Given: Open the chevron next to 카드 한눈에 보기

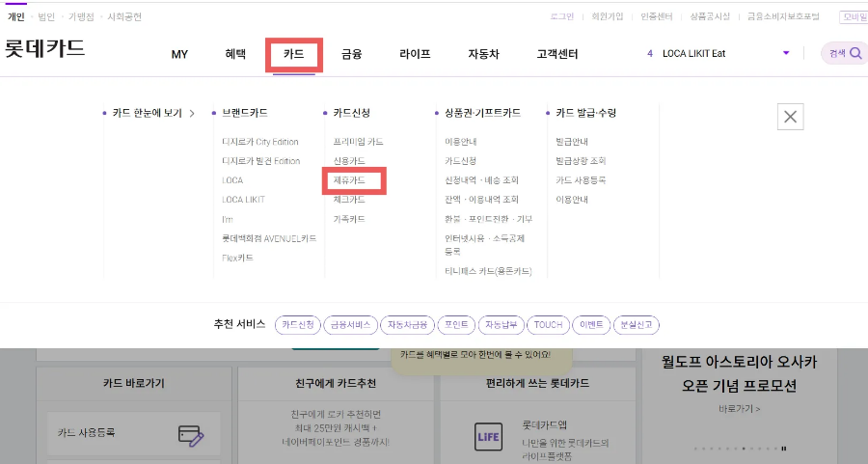Looking at the screenshot, I should (192, 113).
